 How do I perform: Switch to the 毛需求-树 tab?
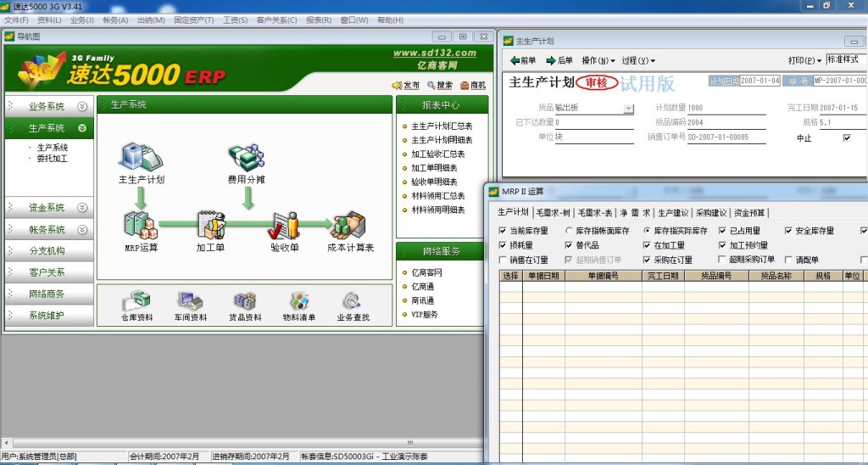[553, 213]
